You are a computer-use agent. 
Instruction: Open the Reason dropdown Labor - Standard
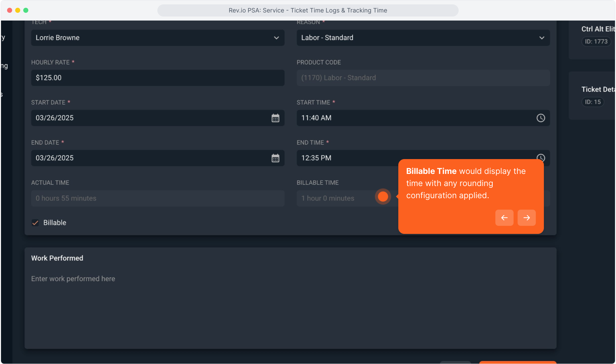[x=423, y=38]
